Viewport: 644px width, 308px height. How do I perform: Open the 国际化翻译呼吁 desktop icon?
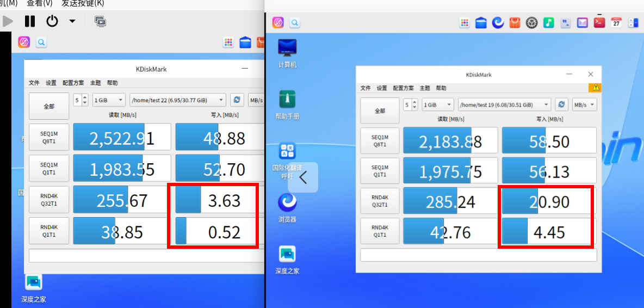click(287, 161)
